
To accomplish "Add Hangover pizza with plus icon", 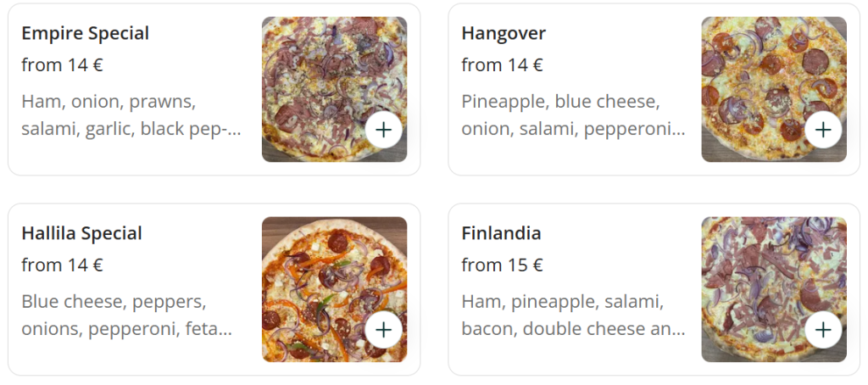I will coord(823,130).
